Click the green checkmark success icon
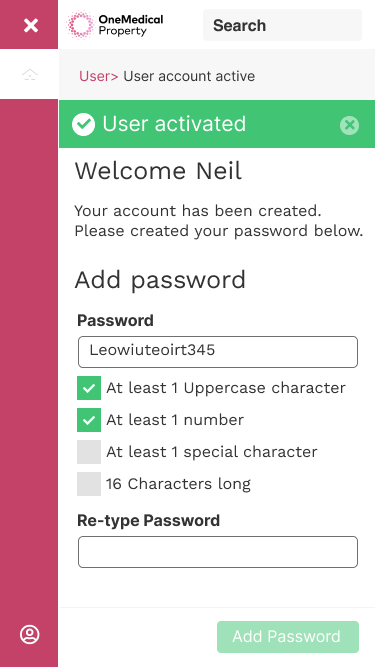The width and height of the screenshot is (375, 667). coord(83,124)
